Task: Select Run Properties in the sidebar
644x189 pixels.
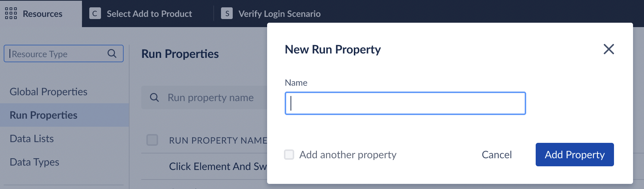Action: click(x=44, y=115)
